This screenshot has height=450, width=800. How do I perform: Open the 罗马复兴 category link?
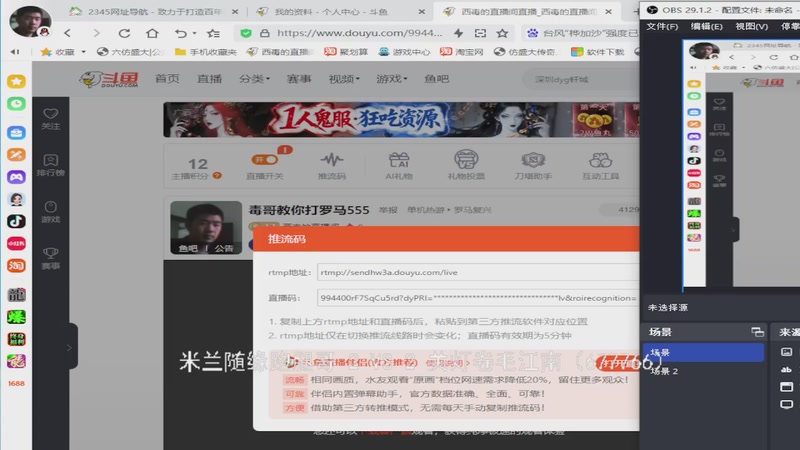(x=472, y=210)
